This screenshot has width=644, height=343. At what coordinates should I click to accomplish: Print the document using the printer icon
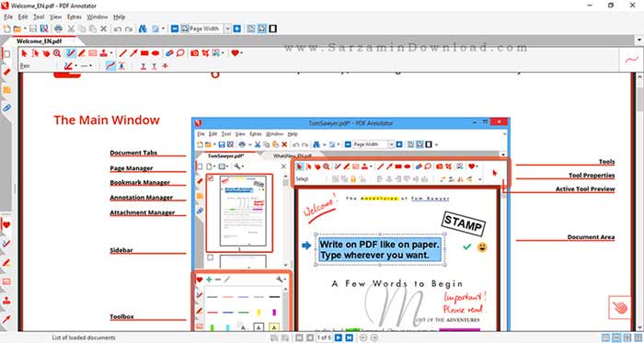(x=58, y=29)
